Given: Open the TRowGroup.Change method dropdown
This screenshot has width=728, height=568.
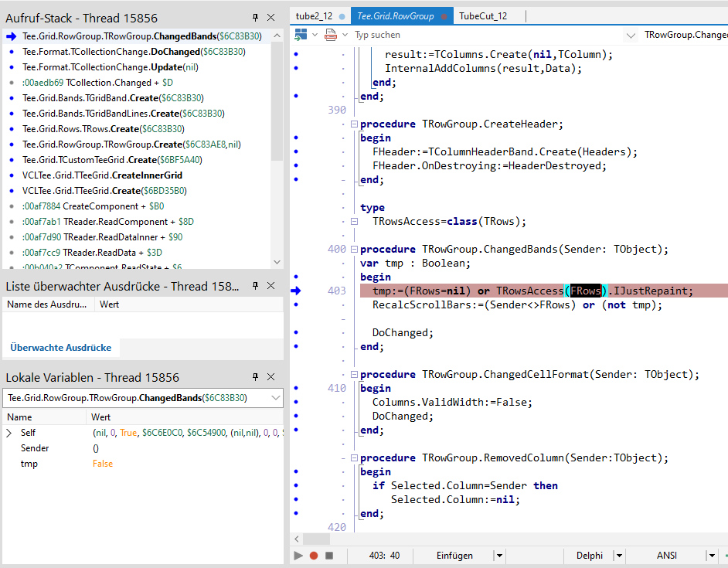Looking at the screenshot, I should pyautogui.click(x=630, y=36).
